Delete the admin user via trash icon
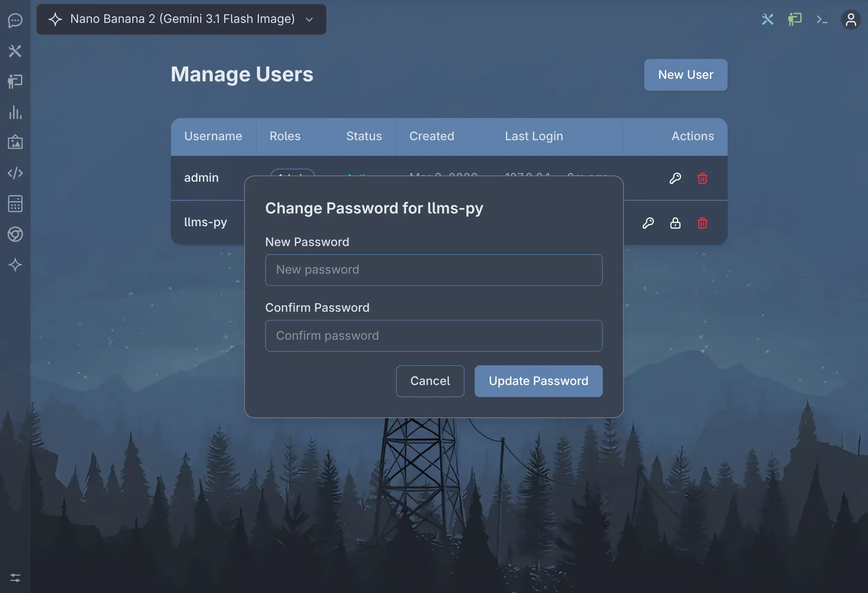The image size is (868, 593). tap(702, 178)
